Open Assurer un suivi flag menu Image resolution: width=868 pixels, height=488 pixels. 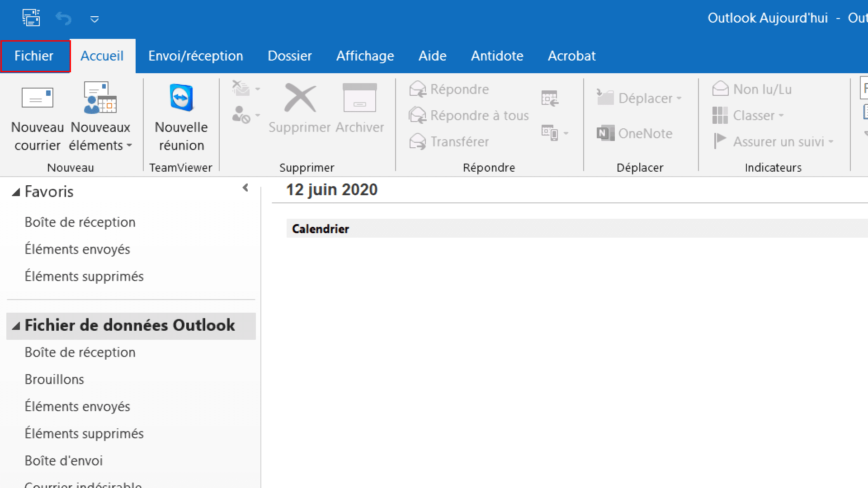click(773, 142)
